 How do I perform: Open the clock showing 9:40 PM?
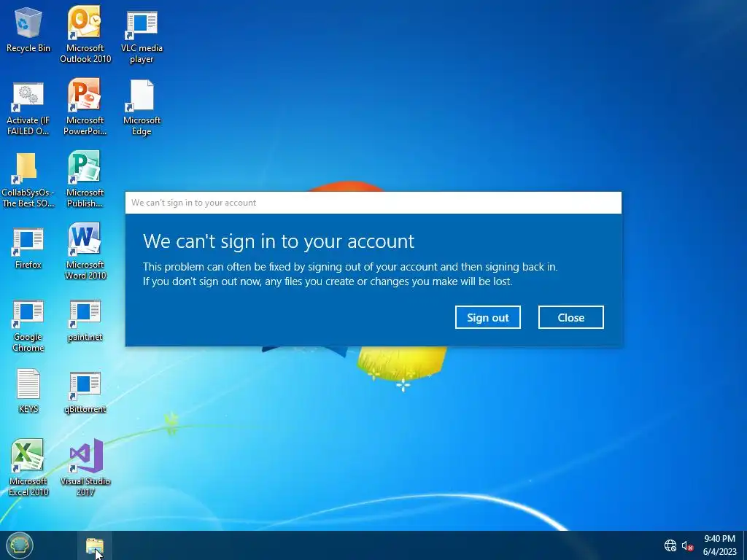(720, 545)
